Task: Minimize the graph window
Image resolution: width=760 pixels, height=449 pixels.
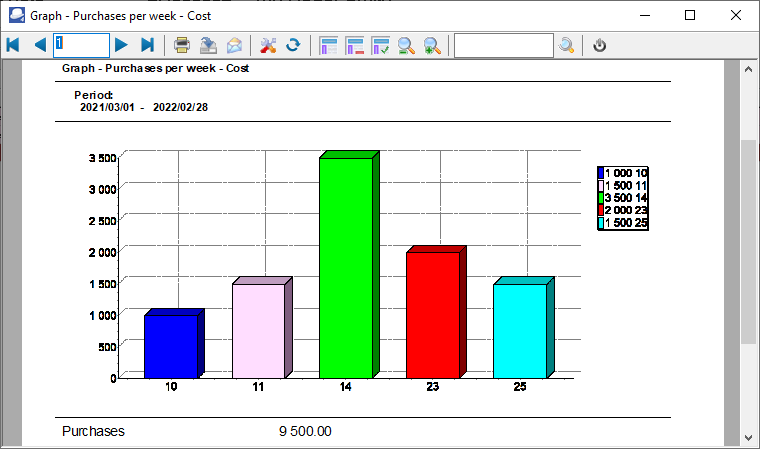Action: 645,15
